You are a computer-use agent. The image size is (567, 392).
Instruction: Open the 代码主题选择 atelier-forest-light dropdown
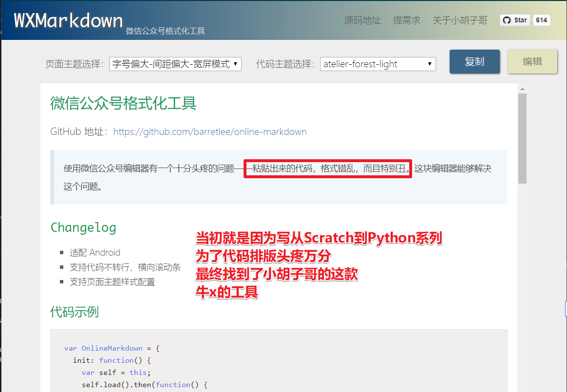(x=378, y=64)
